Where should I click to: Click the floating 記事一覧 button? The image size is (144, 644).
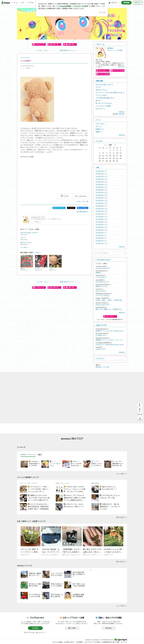(140, 415)
